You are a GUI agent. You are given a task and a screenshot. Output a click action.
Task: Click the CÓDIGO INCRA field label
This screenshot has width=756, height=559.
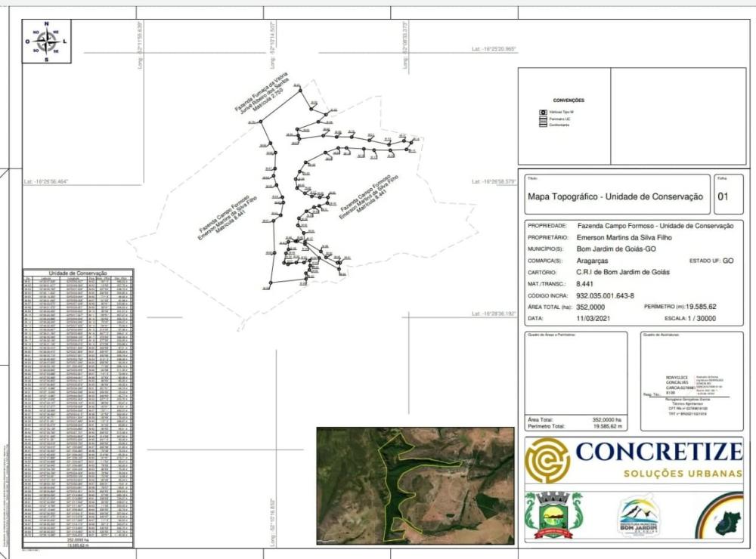[547, 296]
